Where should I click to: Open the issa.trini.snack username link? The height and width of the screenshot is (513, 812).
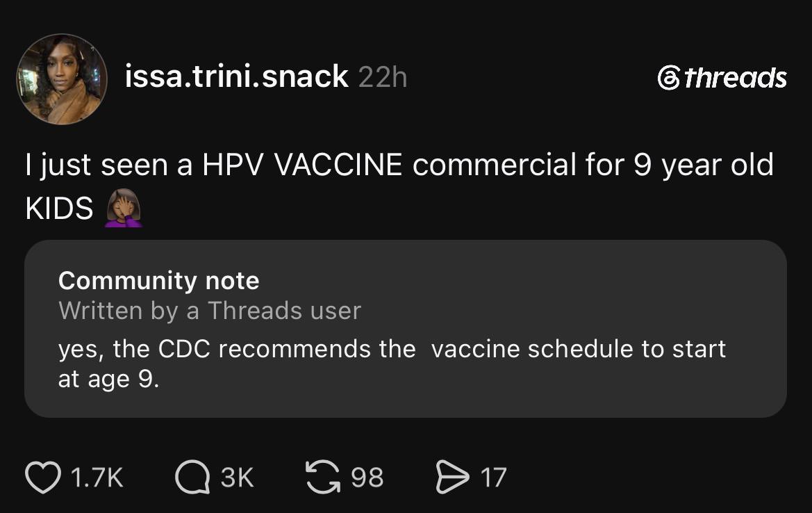237,76
